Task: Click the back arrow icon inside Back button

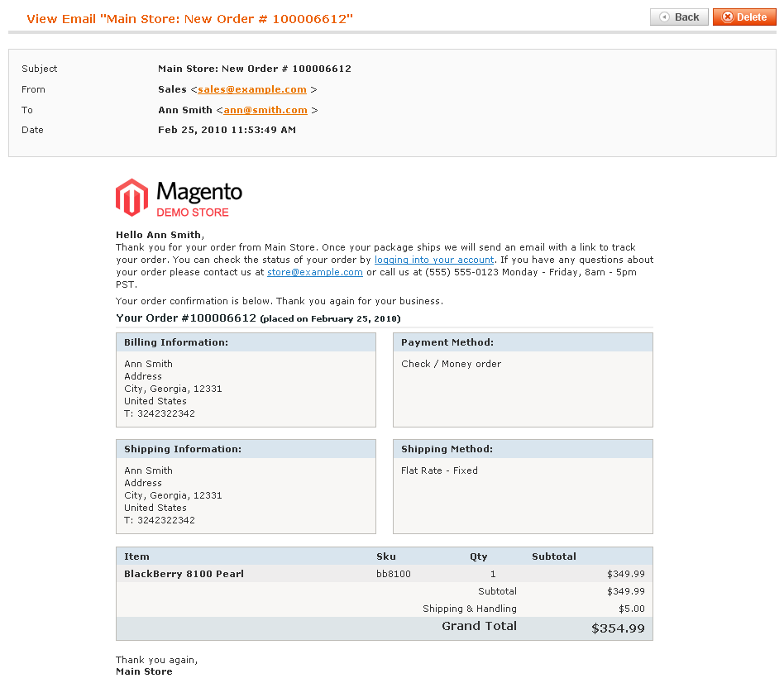Action: coord(664,17)
